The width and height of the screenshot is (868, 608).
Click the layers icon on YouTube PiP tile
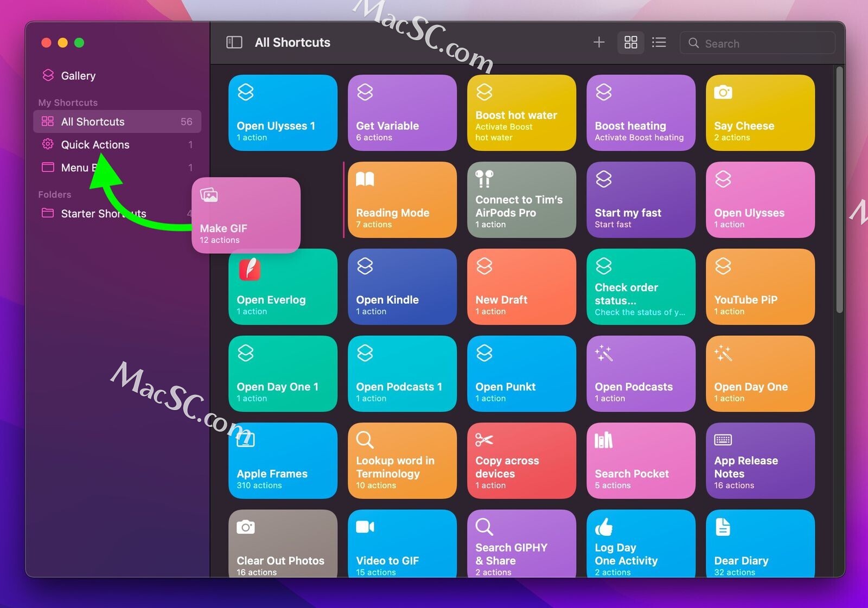(723, 266)
